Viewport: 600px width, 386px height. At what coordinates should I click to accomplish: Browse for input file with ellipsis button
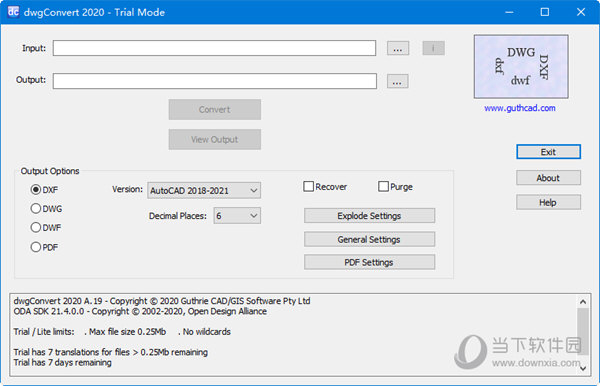398,48
